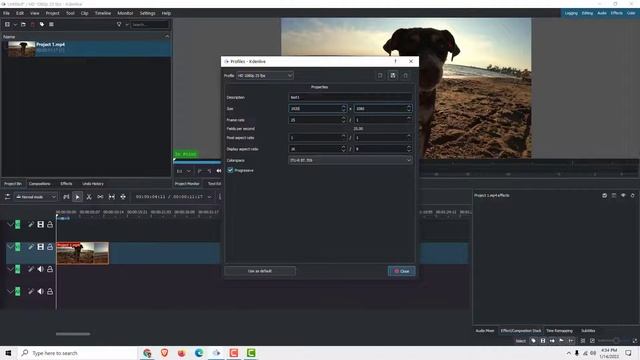Screen dimensions: 640x360
Task: Click the timeline horizontal scrollbar
Action: point(73,334)
